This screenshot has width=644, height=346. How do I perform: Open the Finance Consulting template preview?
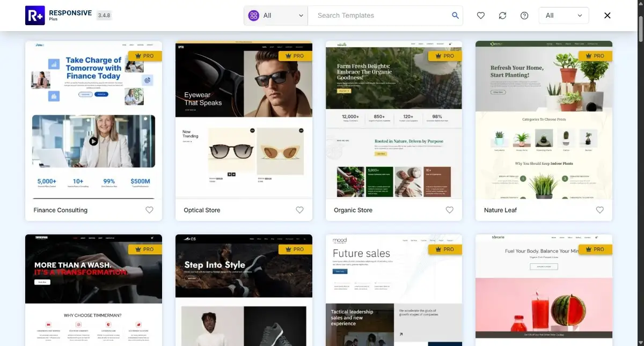[93, 120]
